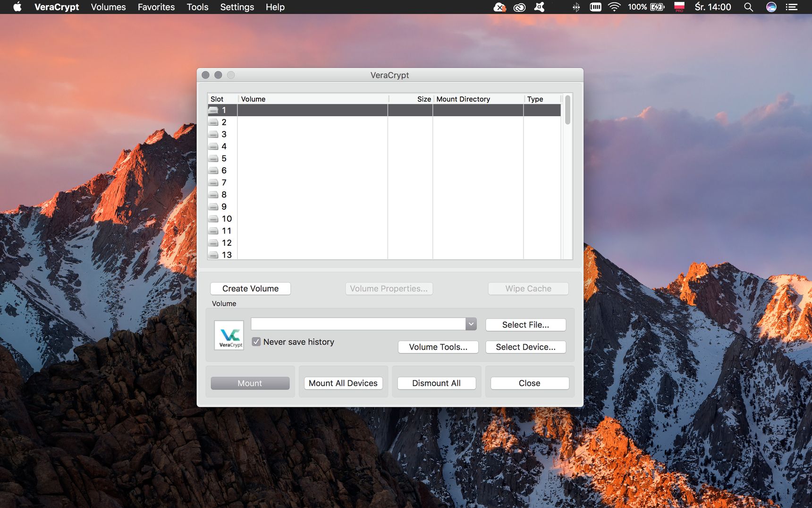Click the Select Device... button
The width and height of the screenshot is (812, 508).
point(525,347)
